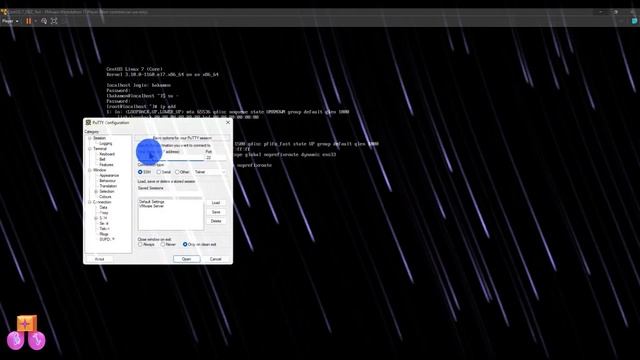Select Session category in tree
The image size is (640, 360).
[100, 138]
